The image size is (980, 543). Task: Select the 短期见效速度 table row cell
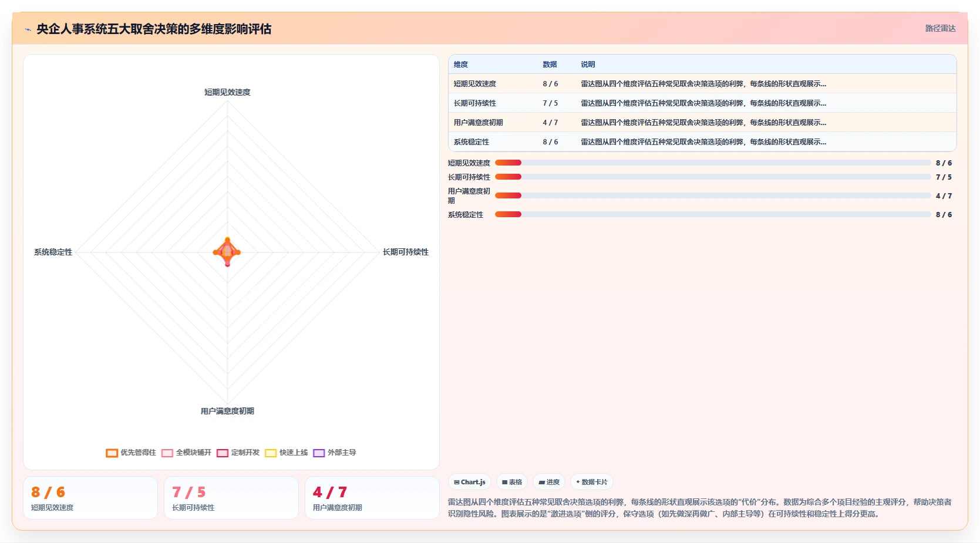pyautogui.click(x=475, y=84)
